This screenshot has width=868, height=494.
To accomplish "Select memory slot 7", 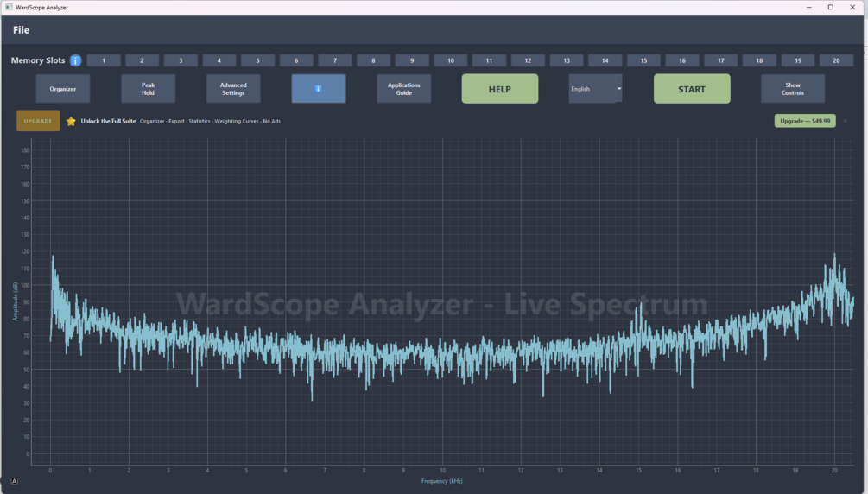I will 335,60.
